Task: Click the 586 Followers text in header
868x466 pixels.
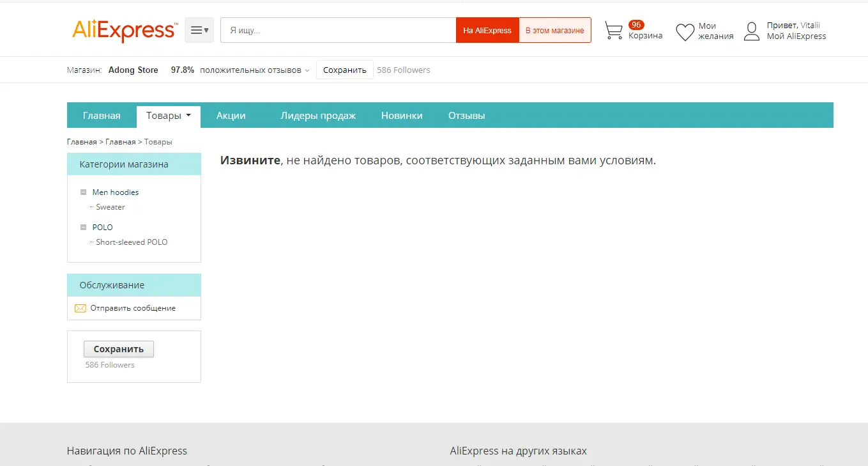Action: pyautogui.click(x=404, y=70)
